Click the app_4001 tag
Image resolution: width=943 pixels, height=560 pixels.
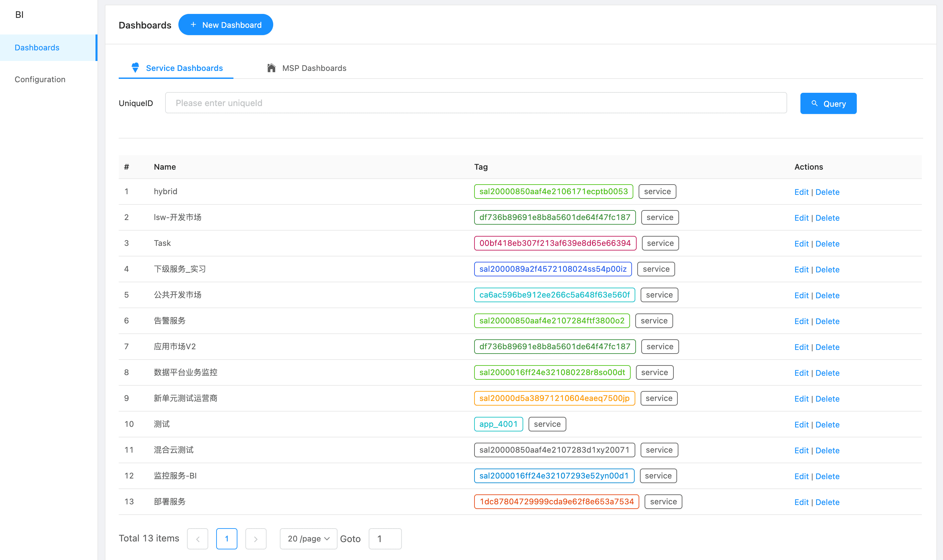click(x=498, y=424)
